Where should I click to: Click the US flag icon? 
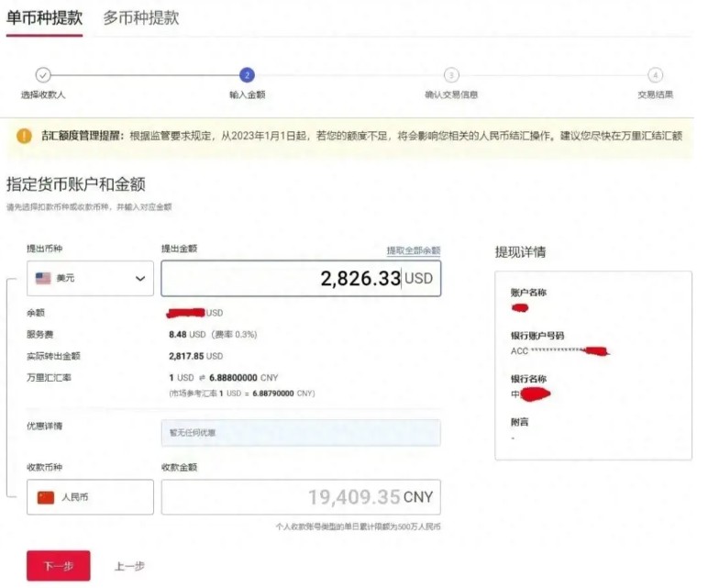[43, 278]
